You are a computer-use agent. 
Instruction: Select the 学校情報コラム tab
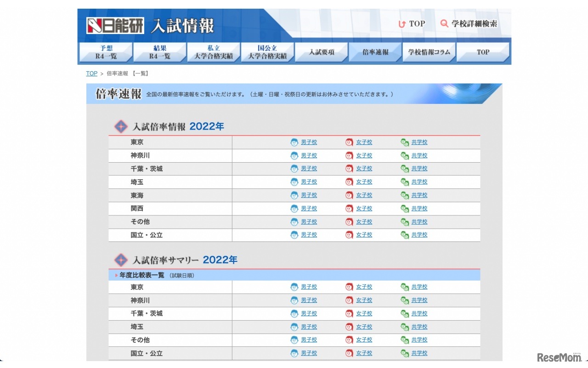click(429, 52)
